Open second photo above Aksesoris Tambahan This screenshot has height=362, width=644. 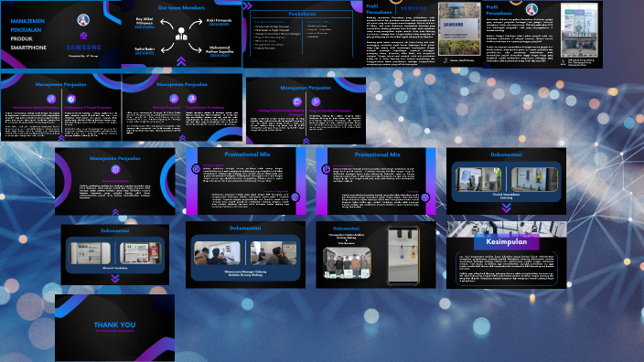[x=141, y=253]
